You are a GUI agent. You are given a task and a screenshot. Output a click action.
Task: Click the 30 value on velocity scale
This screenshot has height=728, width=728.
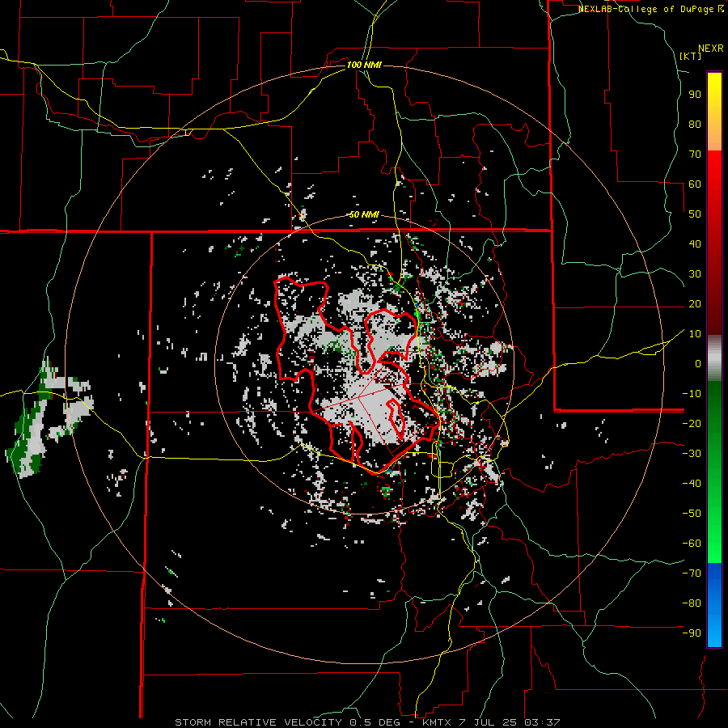point(695,274)
